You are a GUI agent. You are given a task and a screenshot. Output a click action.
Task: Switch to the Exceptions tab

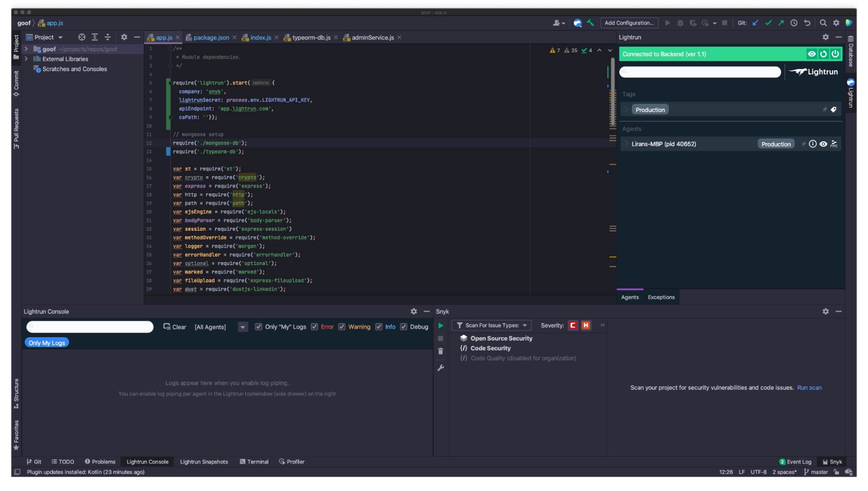coord(661,297)
